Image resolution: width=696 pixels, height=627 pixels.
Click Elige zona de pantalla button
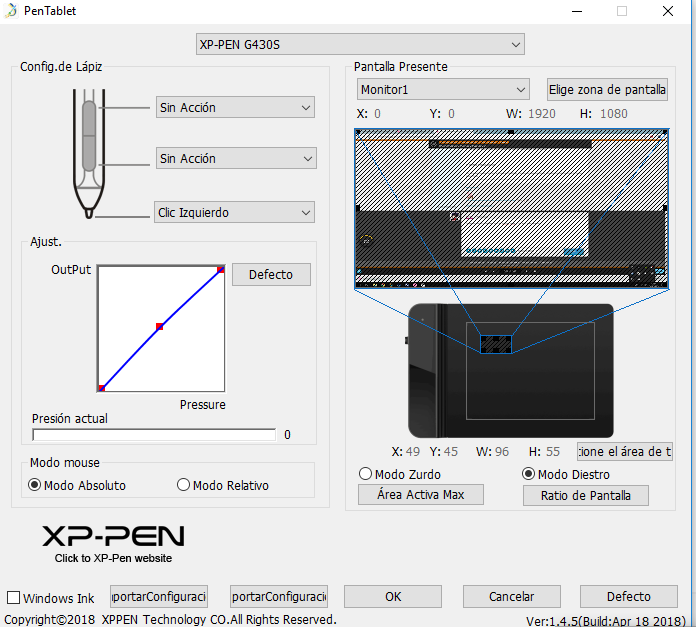coord(607,90)
